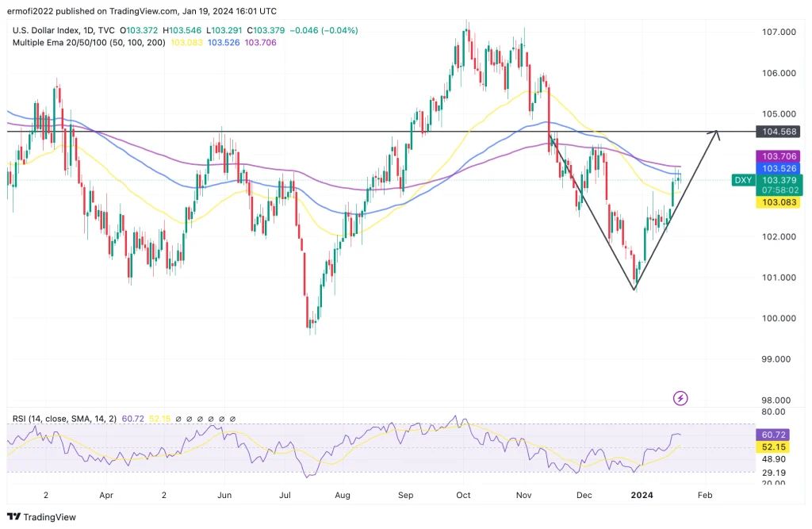
Task: Click the ermofi2022 username link
Action: tap(29, 11)
